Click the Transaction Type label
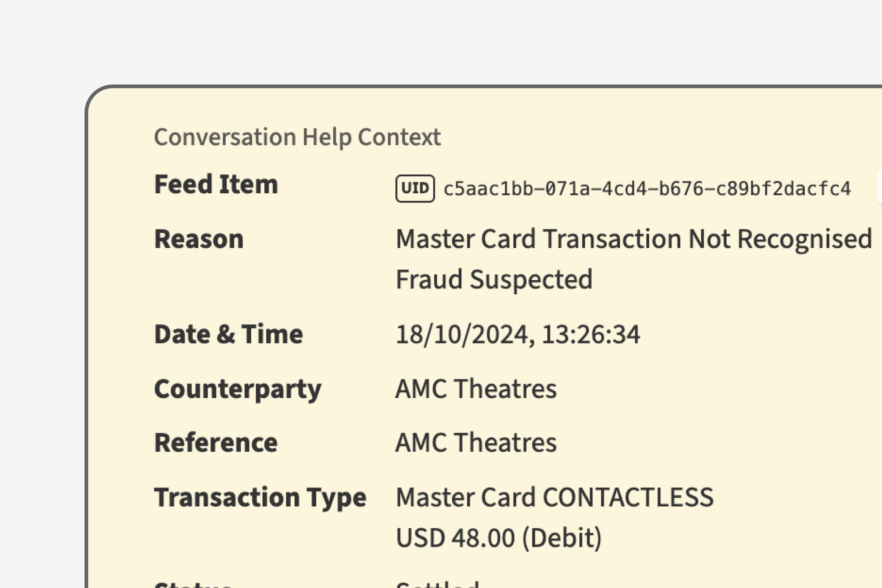882x588 pixels. pyautogui.click(x=260, y=498)
